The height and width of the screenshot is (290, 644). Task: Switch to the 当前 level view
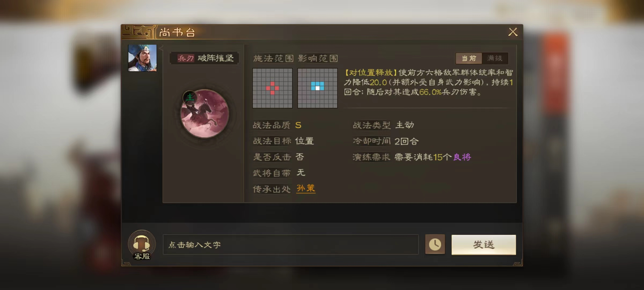coord(469,58)
